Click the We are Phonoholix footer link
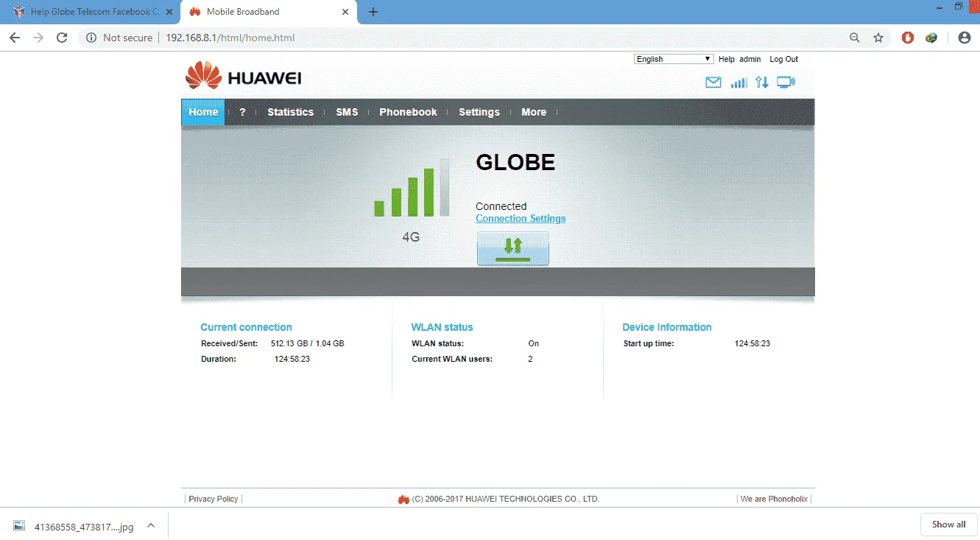The image size is (980, 540). point(774,499)
